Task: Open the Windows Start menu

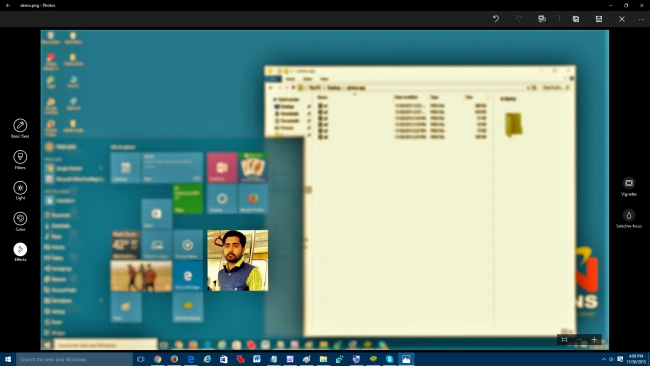Action: 8,359
